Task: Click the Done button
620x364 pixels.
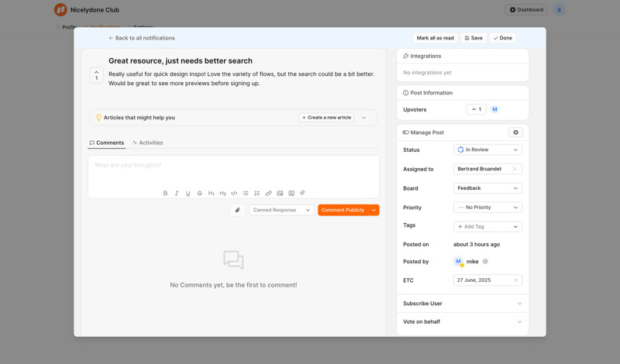Action: pyautogui.click(x=502, y=38)
